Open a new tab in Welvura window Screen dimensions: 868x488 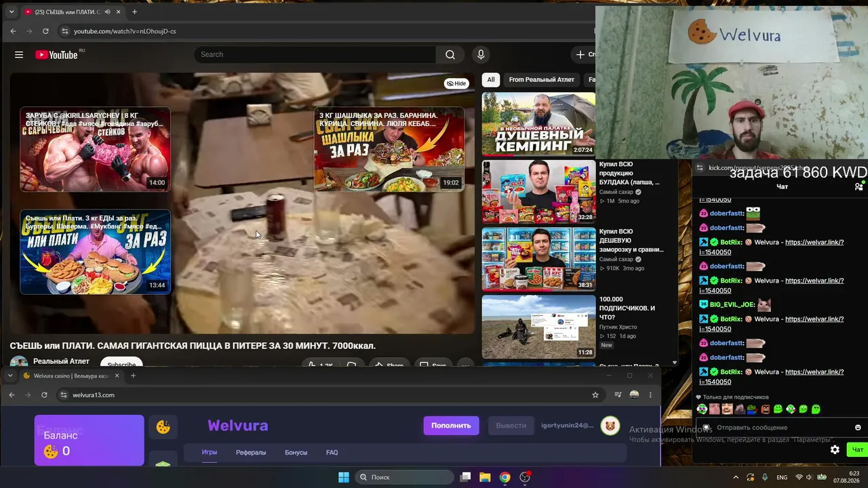pos(133,375)
